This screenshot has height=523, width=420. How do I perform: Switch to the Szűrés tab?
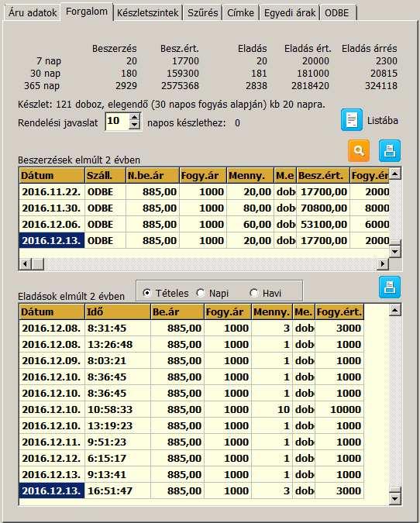[202, 12]
